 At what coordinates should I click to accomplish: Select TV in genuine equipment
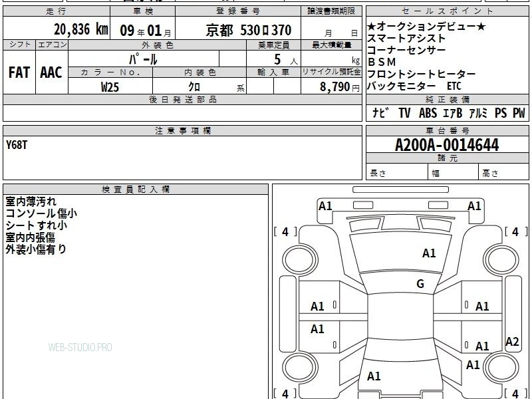[x=404, y=112]
